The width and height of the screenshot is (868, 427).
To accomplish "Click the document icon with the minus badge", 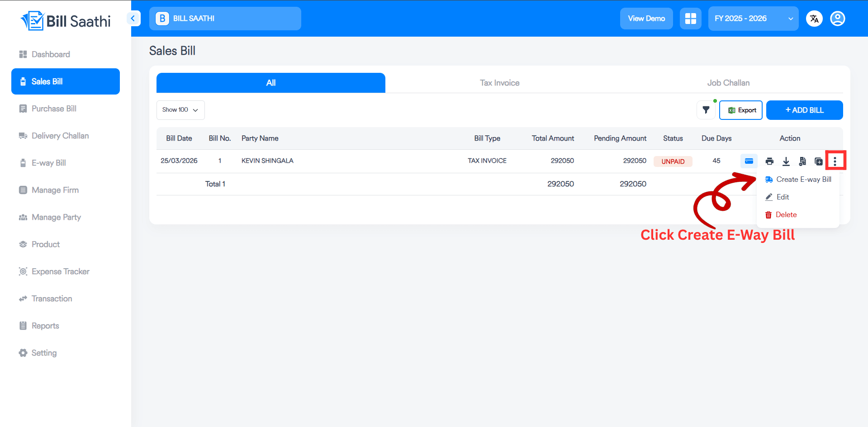I will click(x=802, y=161).
